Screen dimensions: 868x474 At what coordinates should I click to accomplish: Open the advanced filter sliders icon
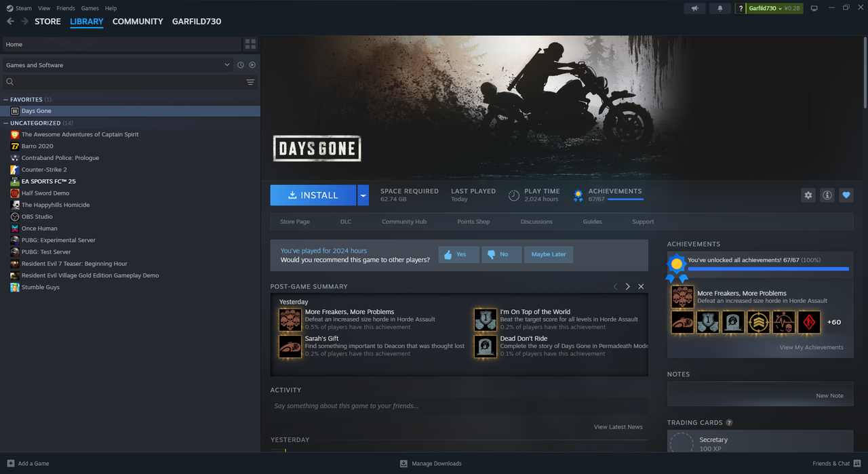tap(250, 82)
